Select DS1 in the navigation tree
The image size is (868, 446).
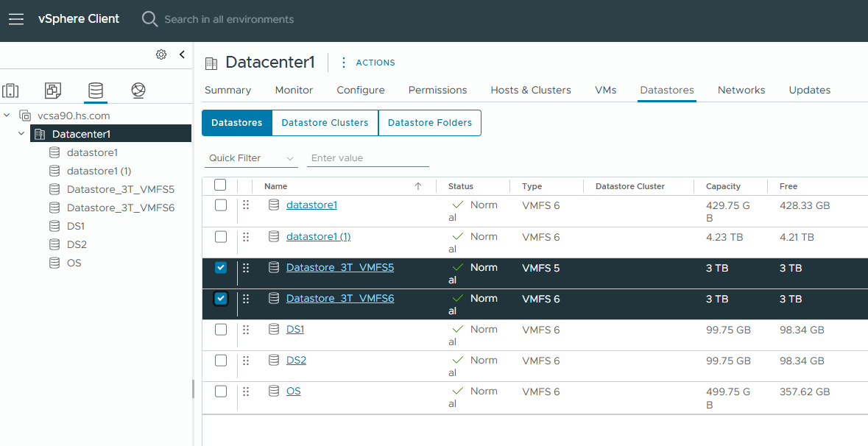(76, 226)
